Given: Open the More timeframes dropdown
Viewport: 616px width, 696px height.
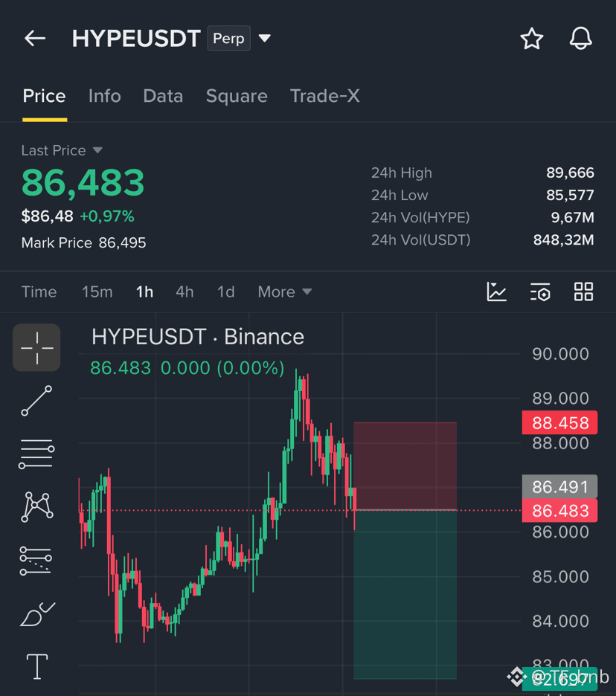Looking at the screenshot, I should (x=285, y=291).
